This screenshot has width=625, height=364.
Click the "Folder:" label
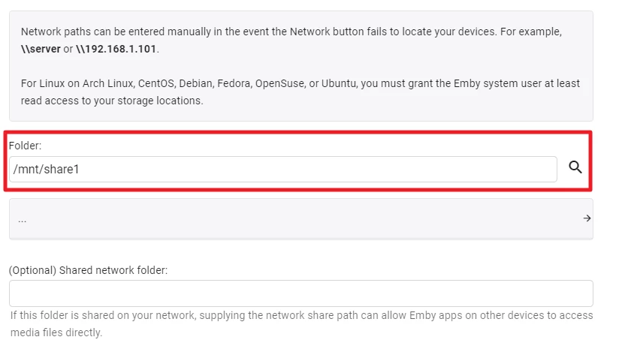[x=25, y=146]
